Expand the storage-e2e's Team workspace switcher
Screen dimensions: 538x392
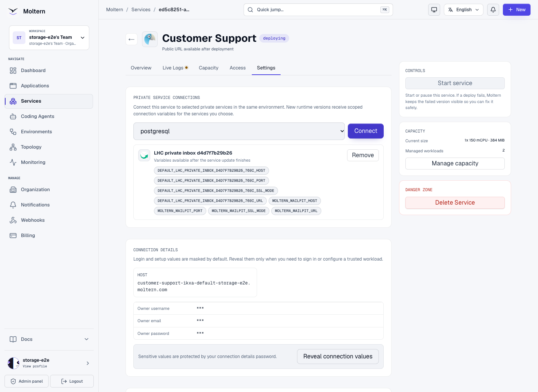pyautogui.click(x=49, y=38)
